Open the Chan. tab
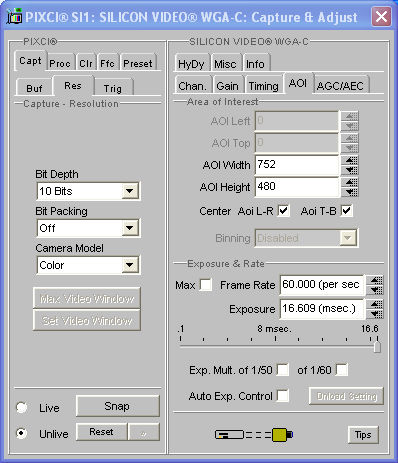This screenshot has width=398, height=463. click(x=193, y=86)
